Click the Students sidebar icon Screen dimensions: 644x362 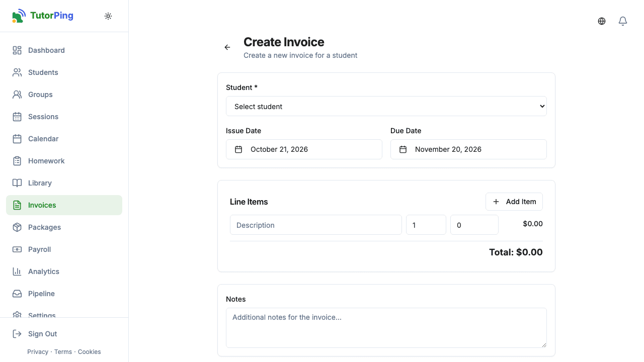coord(17,72)
